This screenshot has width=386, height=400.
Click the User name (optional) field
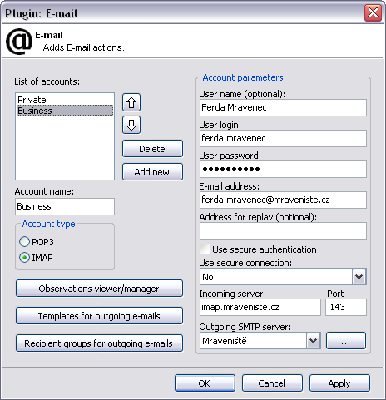[x=283, y=108]
